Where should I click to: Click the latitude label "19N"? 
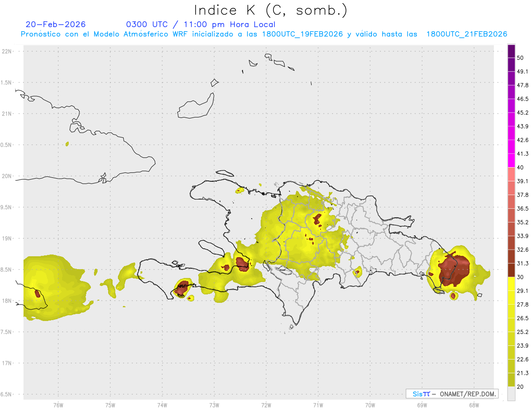(x=8, y=239)
